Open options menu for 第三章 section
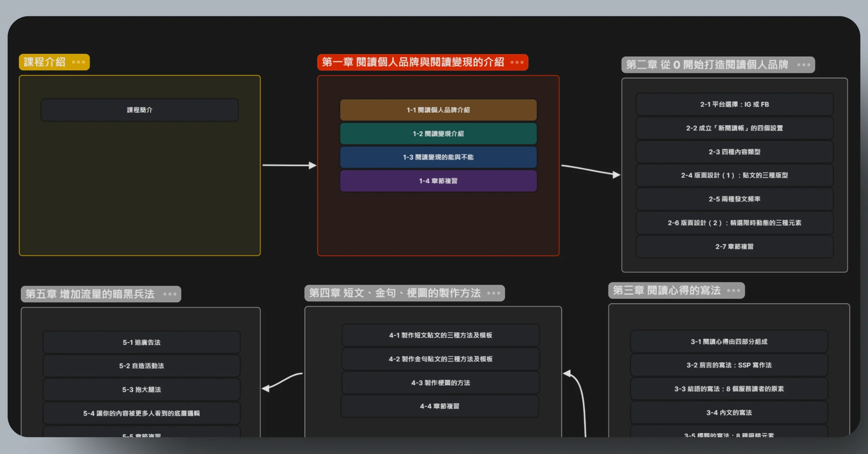The width and height of the screenshot is (868, 454). pos(733,290)
